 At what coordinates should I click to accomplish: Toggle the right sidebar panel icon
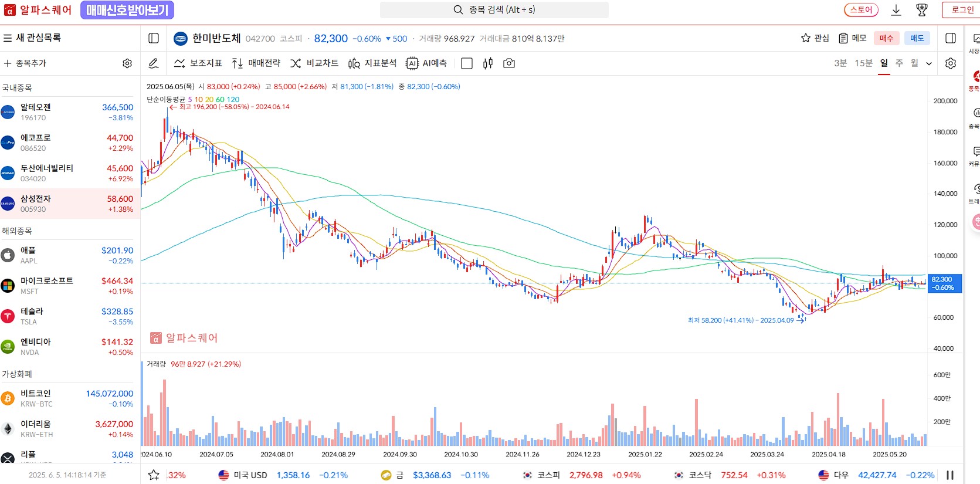tap(951, 38)
